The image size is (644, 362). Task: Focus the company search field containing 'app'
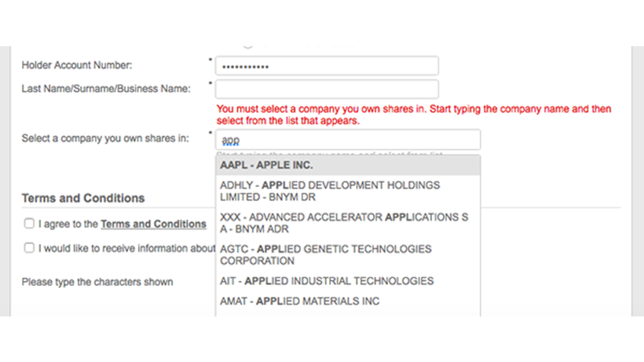348,140
